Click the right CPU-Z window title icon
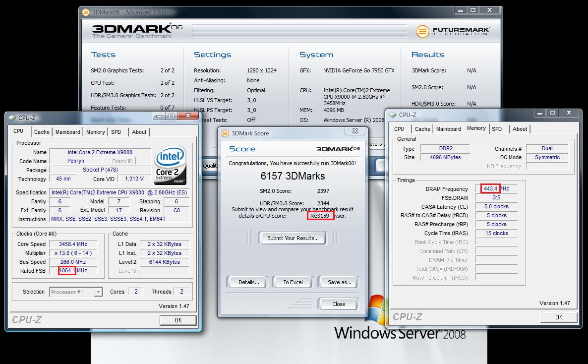 (x=393, y=115)
